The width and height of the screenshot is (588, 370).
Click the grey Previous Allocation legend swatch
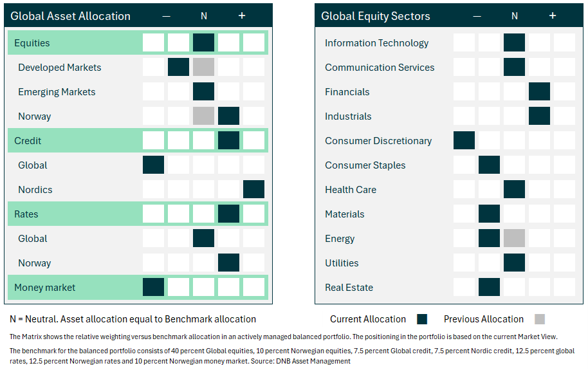pyautogui.click(x=539, y=319)
